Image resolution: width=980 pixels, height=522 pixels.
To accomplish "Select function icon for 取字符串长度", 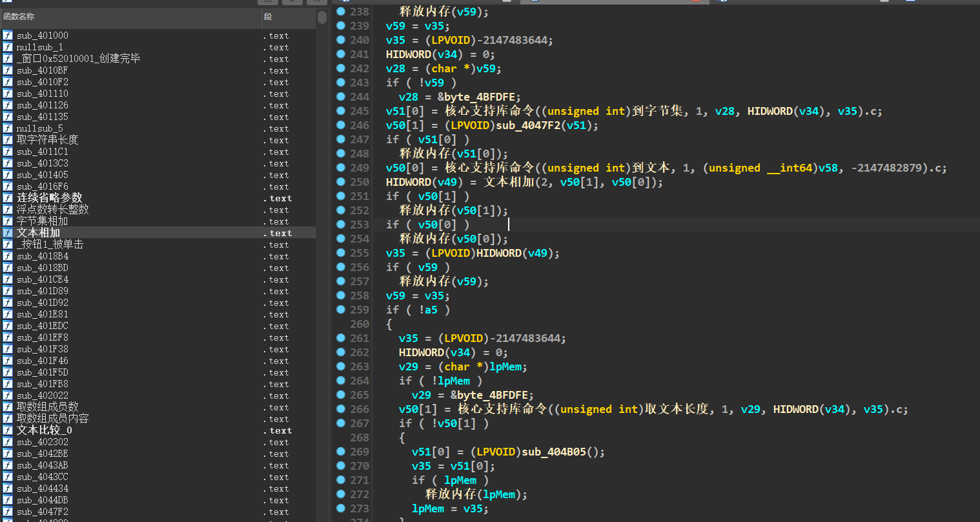I will click(x=8, y=140).
